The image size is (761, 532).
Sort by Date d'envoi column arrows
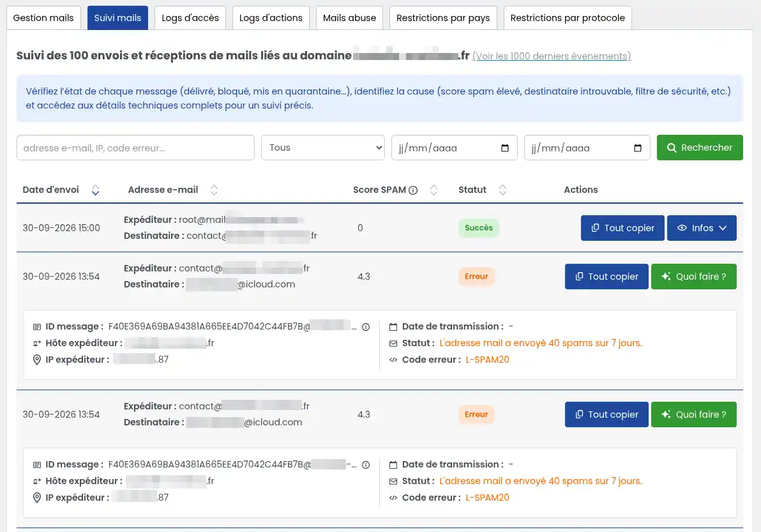(x=96, y=190)
